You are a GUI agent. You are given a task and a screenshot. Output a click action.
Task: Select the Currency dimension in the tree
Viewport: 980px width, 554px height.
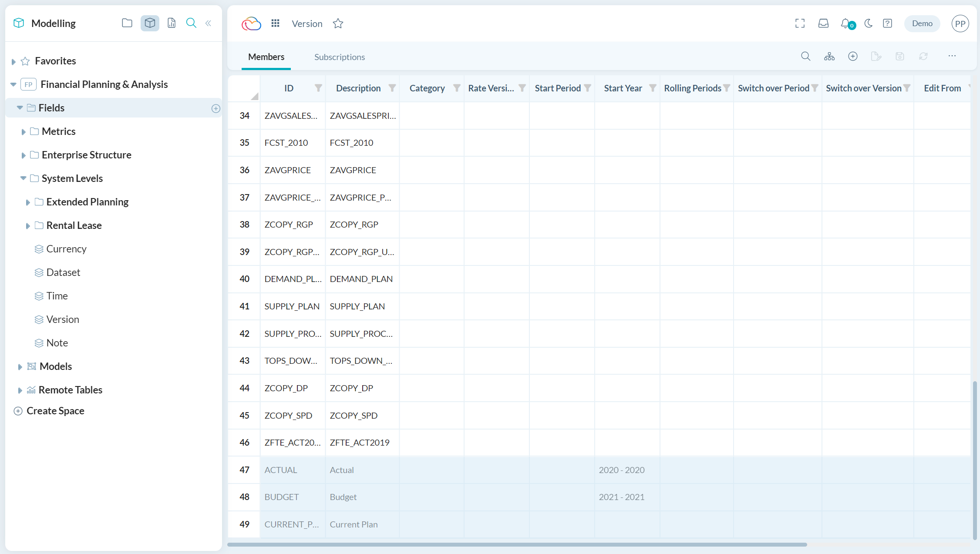point(66,248)
